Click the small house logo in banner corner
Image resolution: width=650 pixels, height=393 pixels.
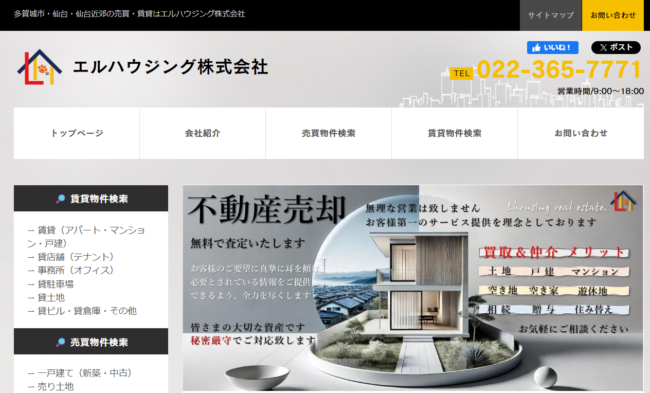point(623,201)
